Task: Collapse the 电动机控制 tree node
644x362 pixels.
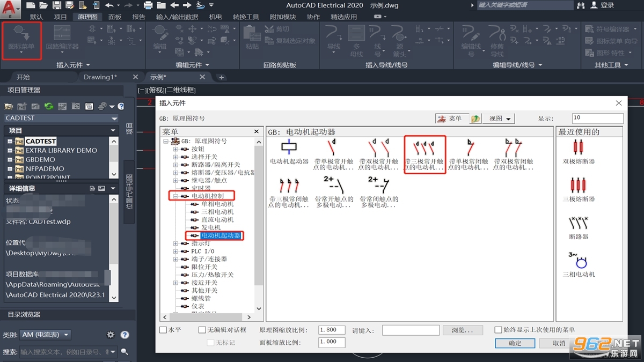Action: coord(175,196)
